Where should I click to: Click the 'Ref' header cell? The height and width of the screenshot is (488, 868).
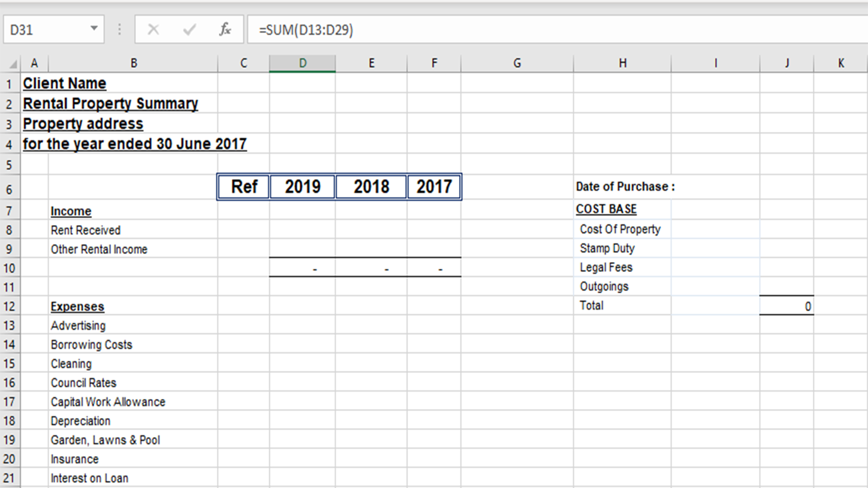click(244, 187)
